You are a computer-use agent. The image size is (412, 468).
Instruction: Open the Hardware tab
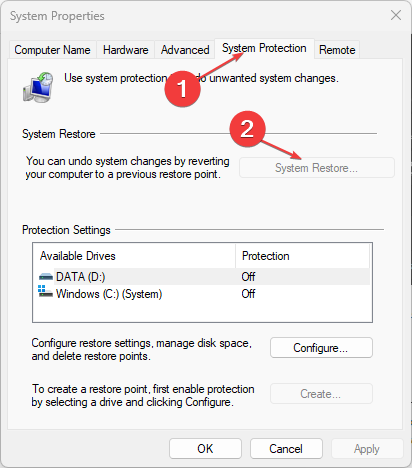[126, 50]
